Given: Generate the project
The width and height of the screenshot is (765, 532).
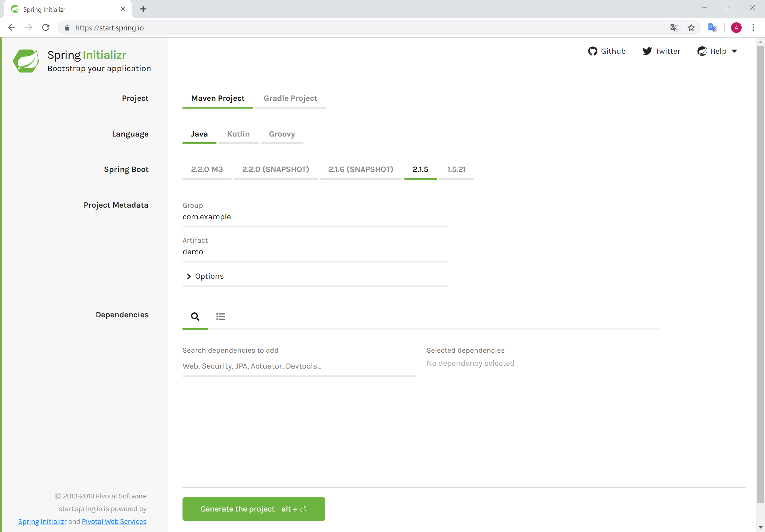Looking at the screenshot, I should (x=253, y=509).
